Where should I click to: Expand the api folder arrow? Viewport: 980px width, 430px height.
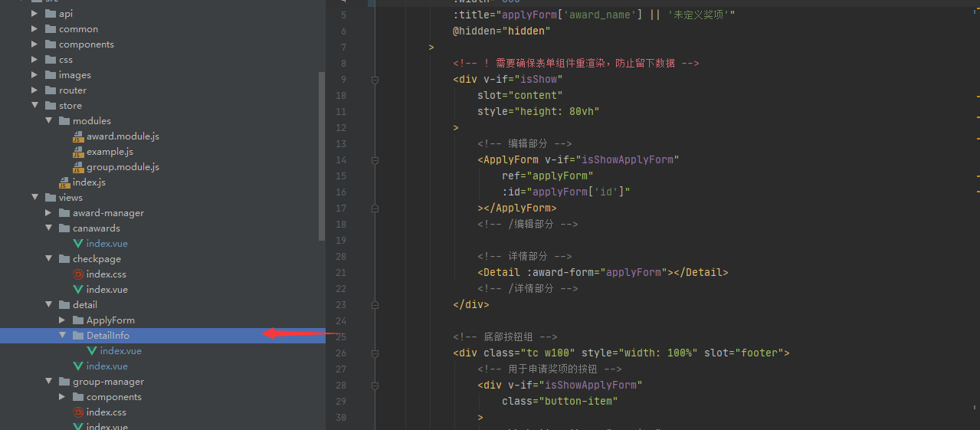click(x=34, y=14)
